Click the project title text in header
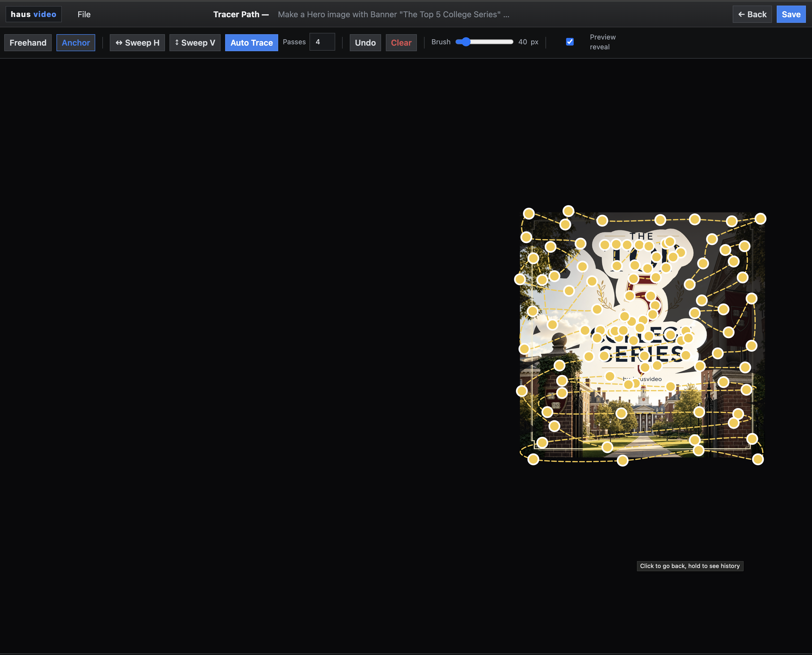Image resolution: width=812 pixels, height=655 pixels. [394, 14]
